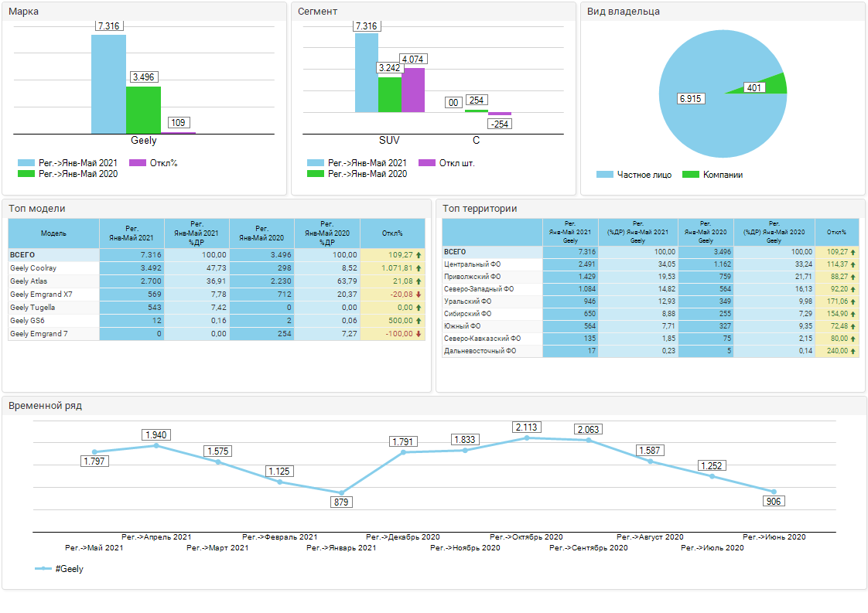The width and height of the screenshot is (868, 613).
Task: Click the green arrow in Geely GS6 row
Action: click(419, 321)
